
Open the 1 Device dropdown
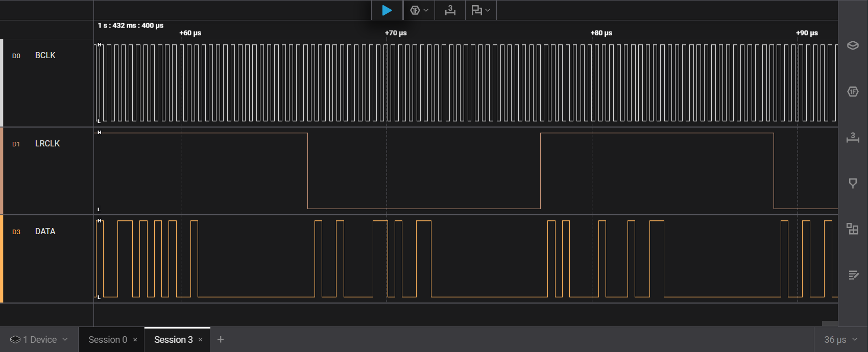click(x=39, y=340)
